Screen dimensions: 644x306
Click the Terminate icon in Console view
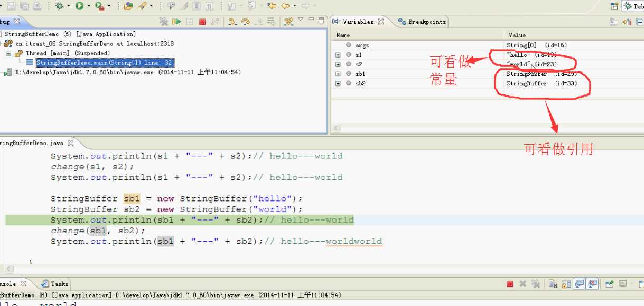pyautogui.click(x=510, y=284)
